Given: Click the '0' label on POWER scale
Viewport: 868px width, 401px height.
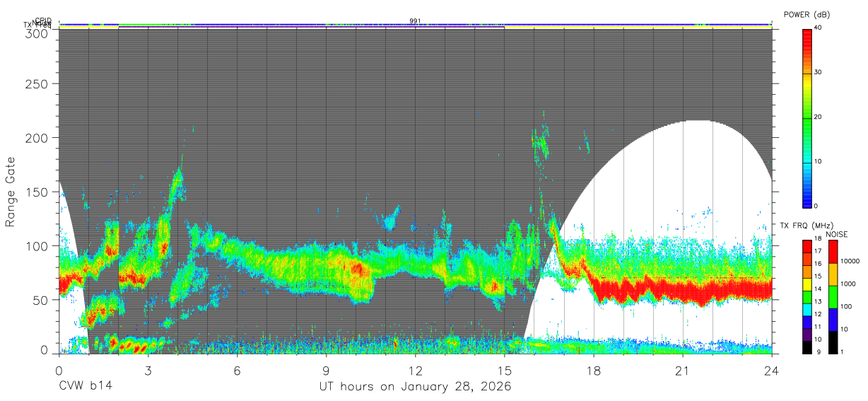Looking at the screenshot, I should [x=816, y=207].
